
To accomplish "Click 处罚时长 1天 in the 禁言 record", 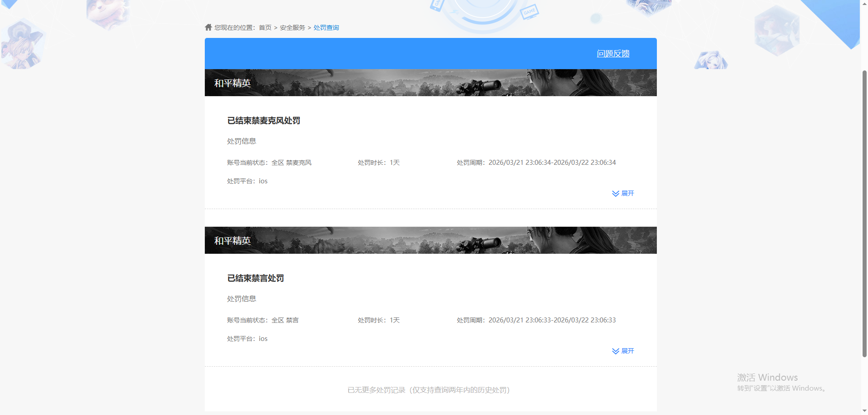I will [379, 320].
